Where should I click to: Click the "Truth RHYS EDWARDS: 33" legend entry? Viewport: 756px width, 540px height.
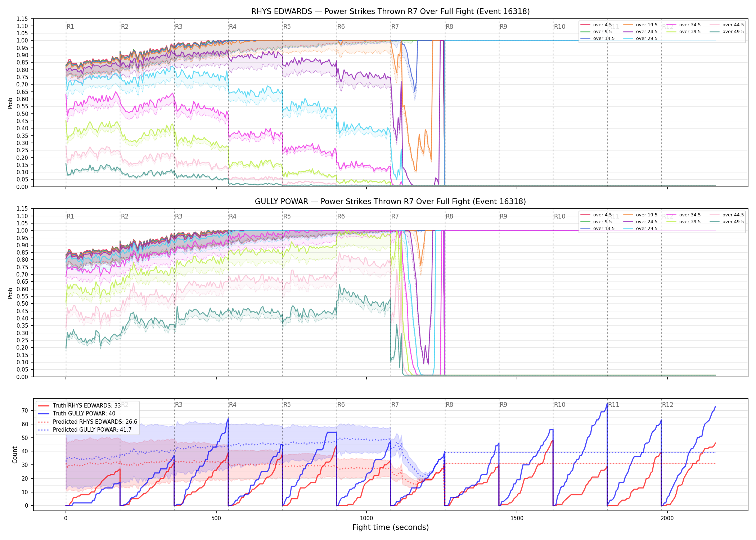[x=79, y=406]
